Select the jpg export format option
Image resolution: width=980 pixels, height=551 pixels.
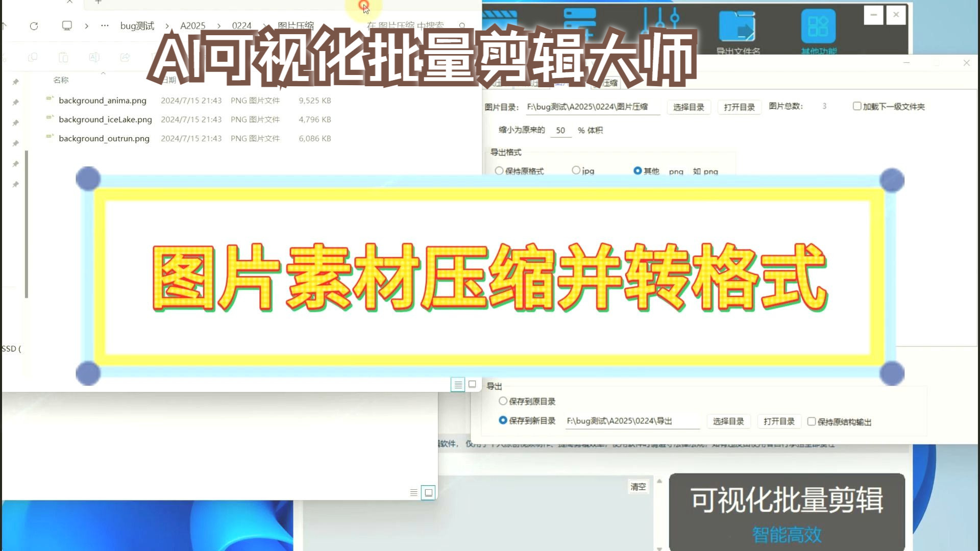[576, 170]
